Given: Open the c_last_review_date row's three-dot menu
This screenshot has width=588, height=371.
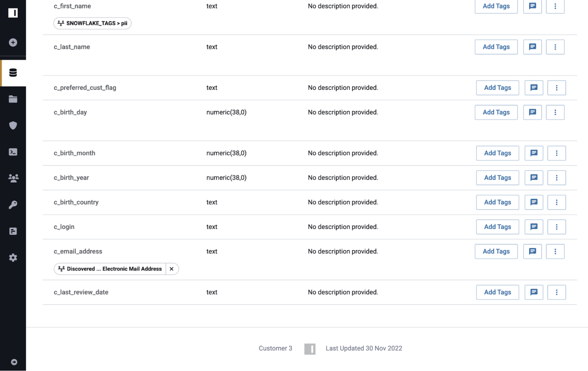Looking at the screenshot, I should [x=556, y=292].
